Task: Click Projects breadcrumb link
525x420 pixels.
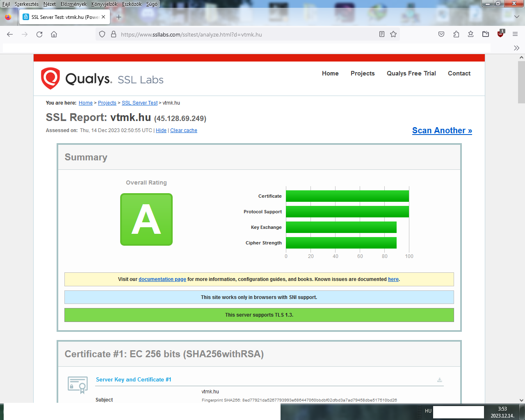Action: click(x=107, y=103)
